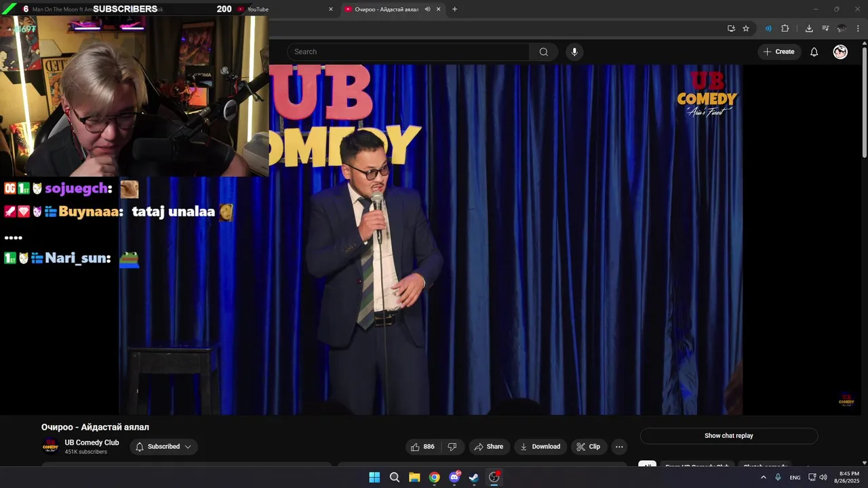Open more actions ellipsis under video
868x488 pixels.
(619, 447)
